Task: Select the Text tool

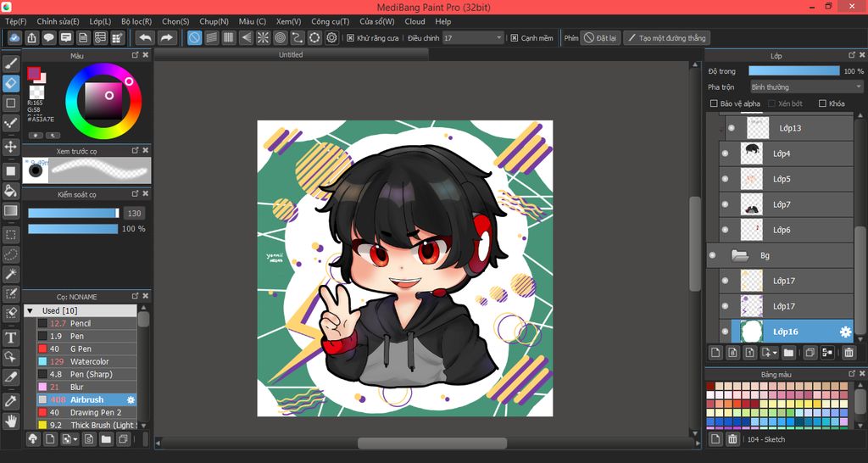Action: coord(10,337)
